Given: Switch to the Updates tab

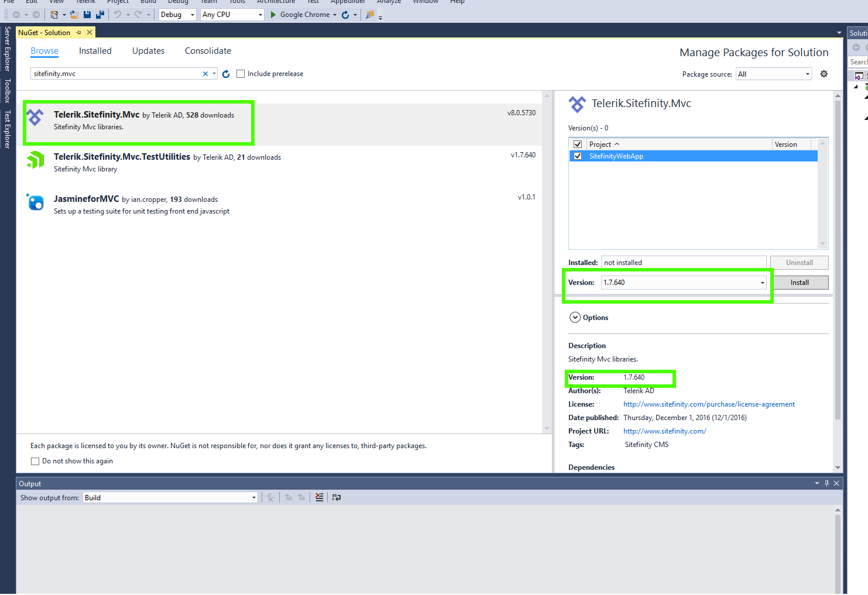Looking at the screenshot, I should (x=148, y=51).
